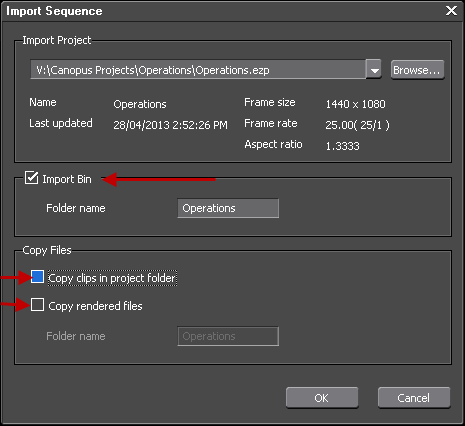The image size is (465, 426).
Task: Select the disabled Copy Files folder name field
Action: click(228, 336)
